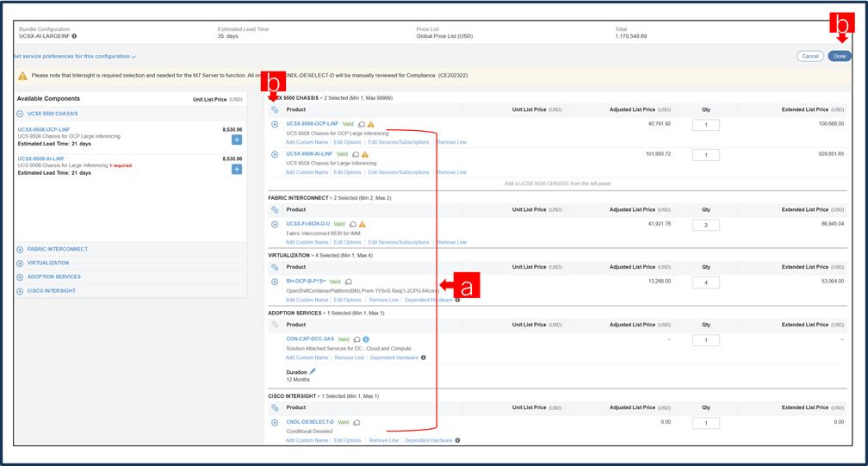Image resolution: width=868 pixels, height=466 pixels.
Task: Click '35 days' estimated lead time
Action: 227,36
